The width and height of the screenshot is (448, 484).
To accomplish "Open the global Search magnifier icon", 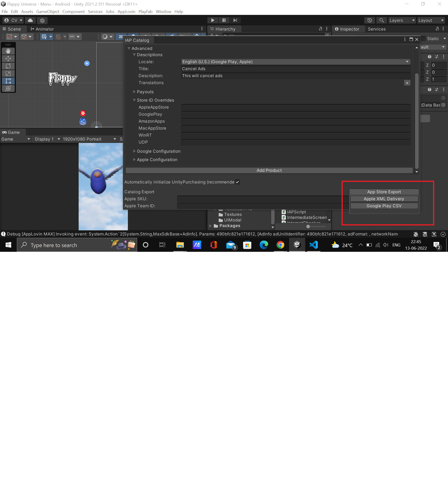I will tap(381, 20).
